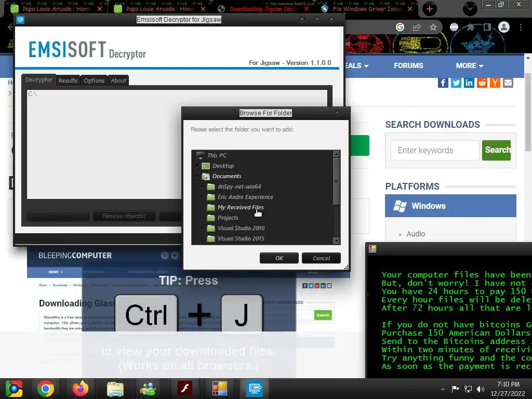This screenshot has height=399, width=532.
Task: Show hidden system tray icons arrow
Action: coord(443,389)
